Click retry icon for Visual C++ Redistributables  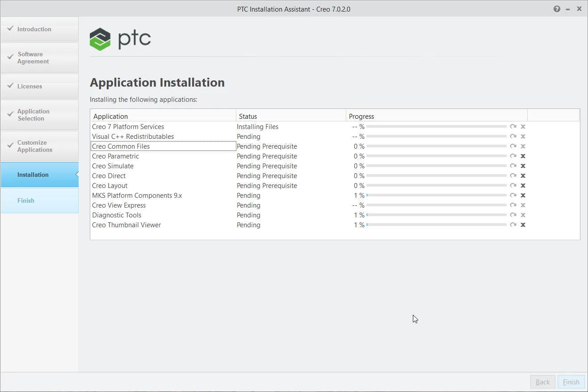click(513, 137)
